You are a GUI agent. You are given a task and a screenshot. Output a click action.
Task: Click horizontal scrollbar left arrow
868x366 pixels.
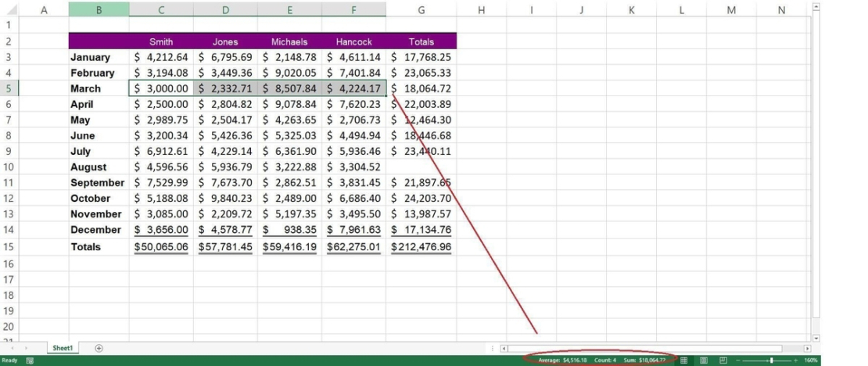tap(504, 348)
